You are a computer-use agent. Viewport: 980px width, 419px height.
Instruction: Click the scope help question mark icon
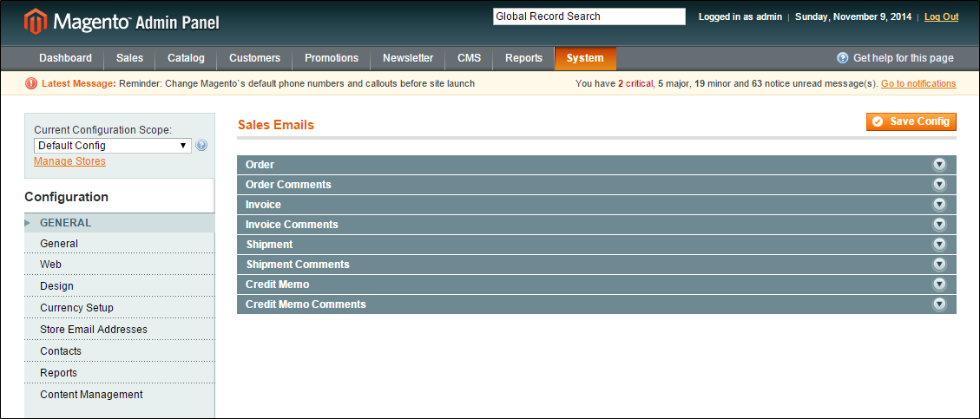201,146
